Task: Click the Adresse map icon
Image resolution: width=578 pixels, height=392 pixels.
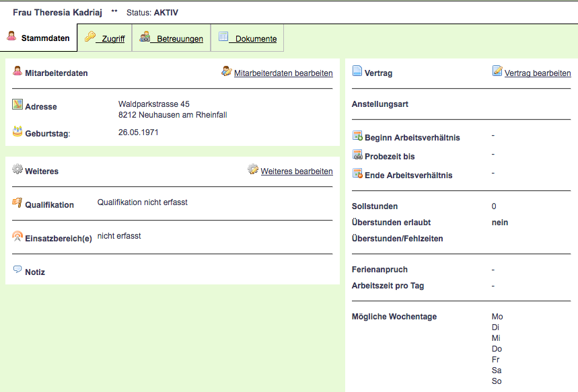Action: pos(17,105)
